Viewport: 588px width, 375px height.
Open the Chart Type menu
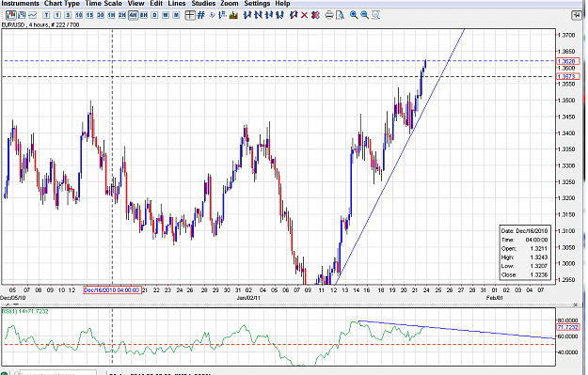click(x=62, y=4)
